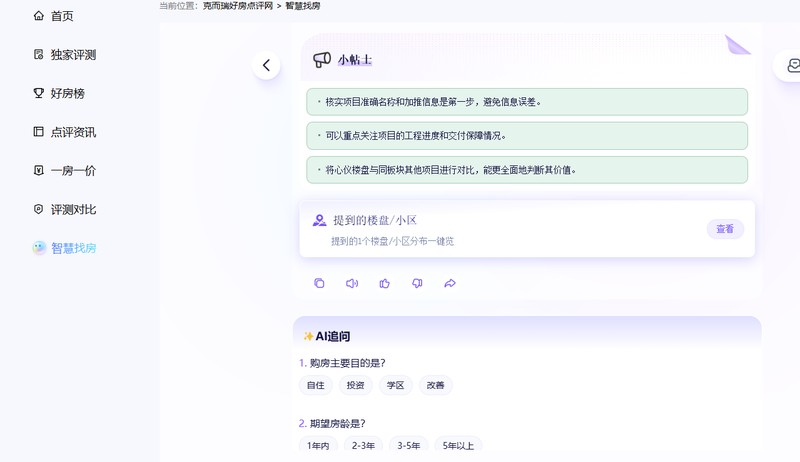This screenshot has height=462, width=800.
Task: Select 一房一价 in the sidebar
Action: (x=65, y=171)
